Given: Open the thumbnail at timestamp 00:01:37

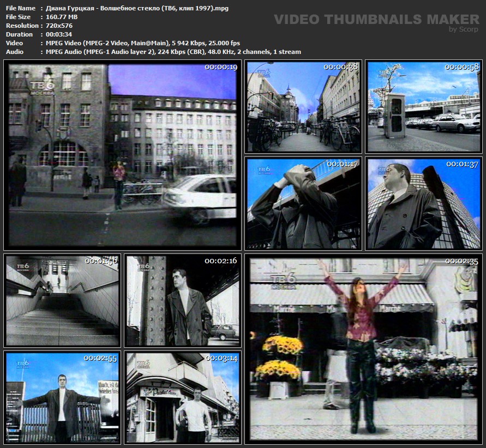Looking at the screenshot, I should click(424, 203).
